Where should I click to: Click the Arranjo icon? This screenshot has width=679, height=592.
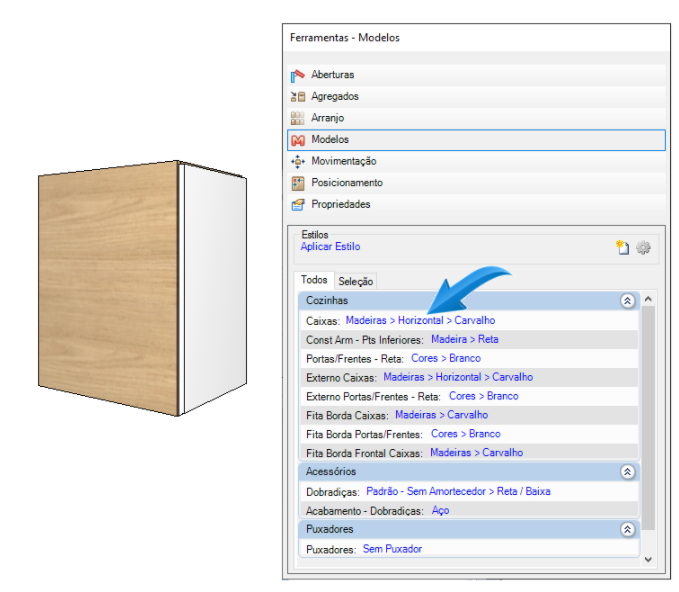297,118
